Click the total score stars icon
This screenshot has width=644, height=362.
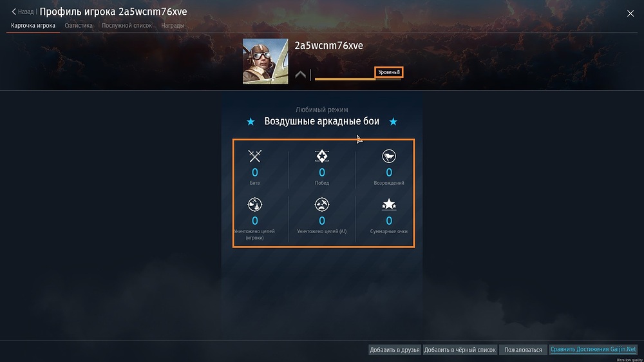(x=389, y=204)
